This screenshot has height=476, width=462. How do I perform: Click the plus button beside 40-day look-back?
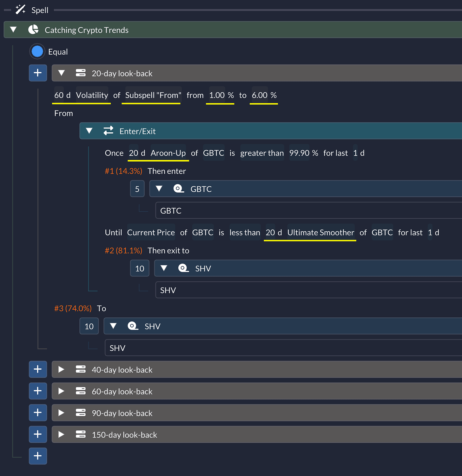point(38,369)
